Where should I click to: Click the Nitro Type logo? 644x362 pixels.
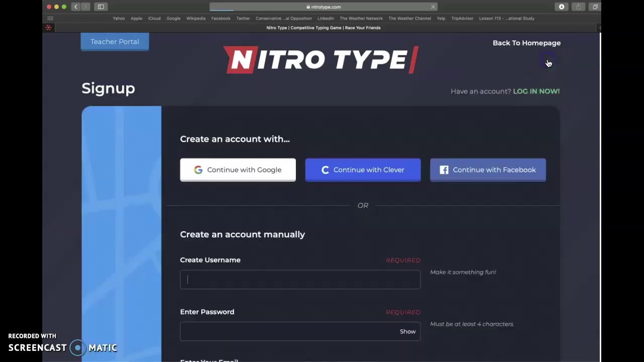pos(321,60)
